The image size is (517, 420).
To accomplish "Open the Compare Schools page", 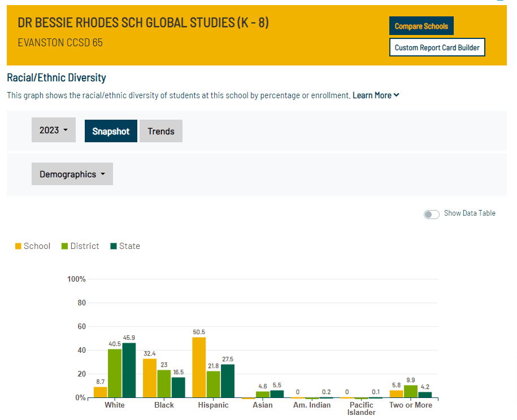I will 421,26.
